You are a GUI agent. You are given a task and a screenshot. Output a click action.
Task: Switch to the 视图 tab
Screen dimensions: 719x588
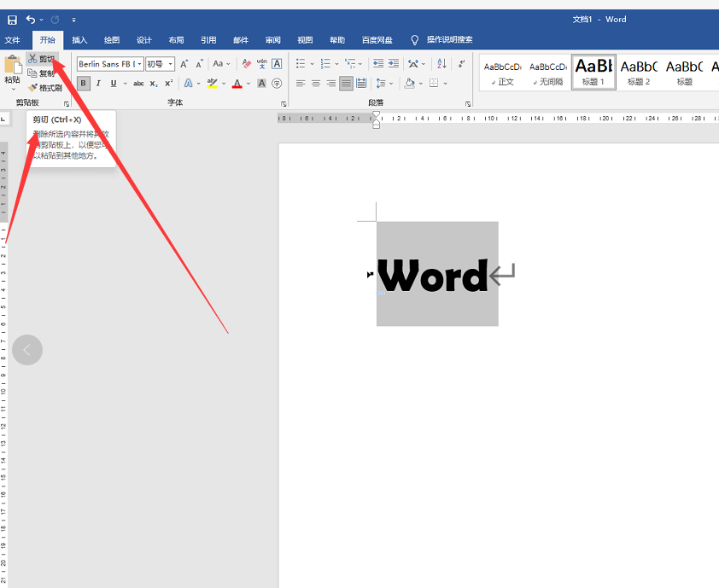tap(305, 40)
